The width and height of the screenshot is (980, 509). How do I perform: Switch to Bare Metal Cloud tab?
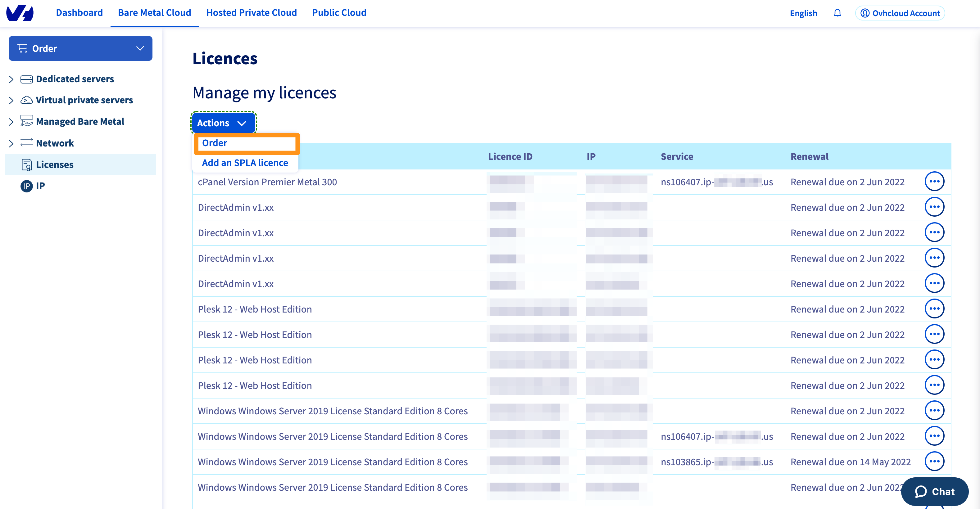[x=154, y=12]
